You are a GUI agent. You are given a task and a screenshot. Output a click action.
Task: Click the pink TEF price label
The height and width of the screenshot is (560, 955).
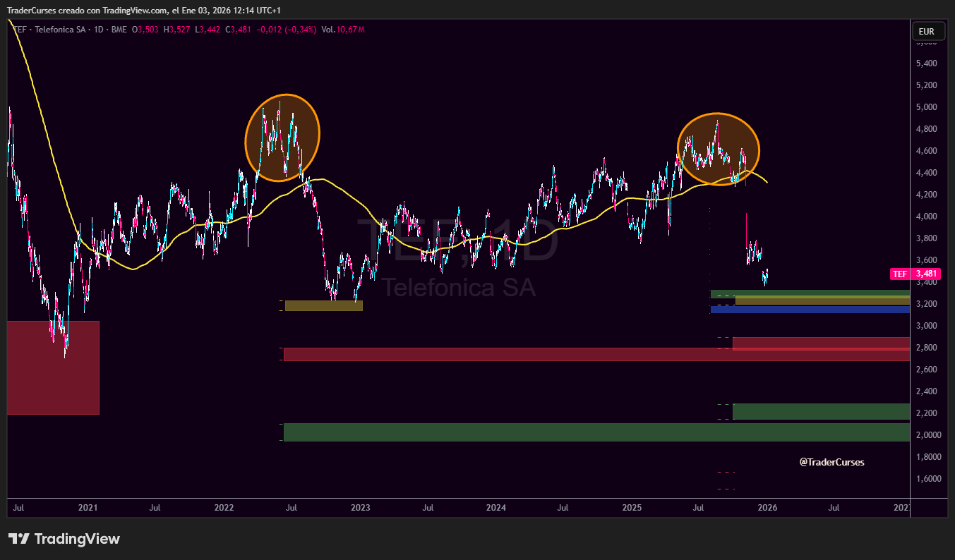[x=915, y=274]
